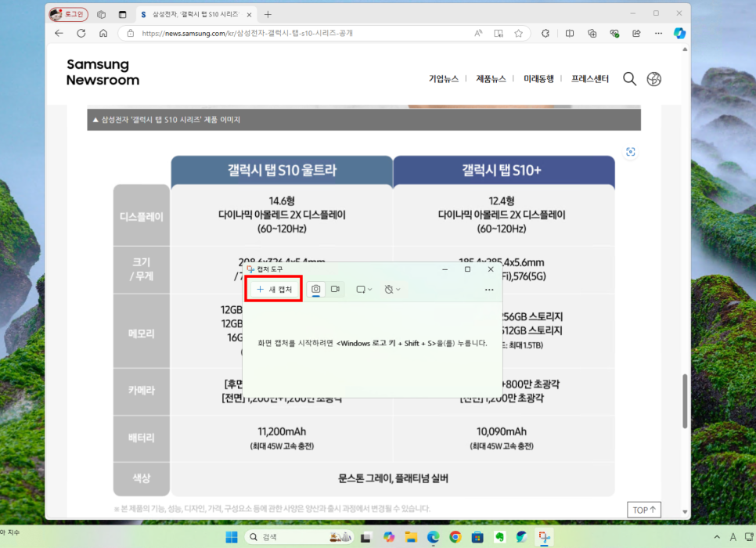756x548 pixels.
Task: Open the snip shape mode dropdown
Action: 364,290
